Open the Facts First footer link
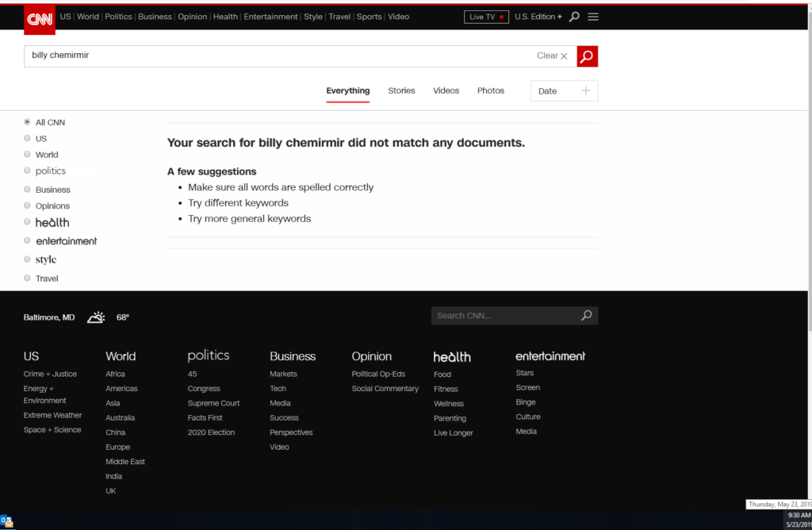This screenshot has height=530, width=812. point(205,417)
